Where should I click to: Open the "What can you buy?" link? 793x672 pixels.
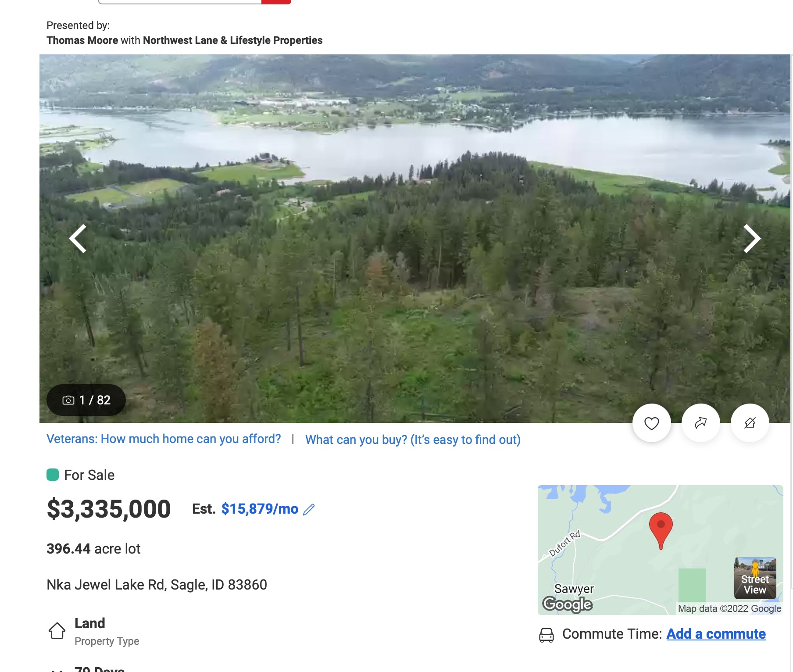tap(413, 440)
